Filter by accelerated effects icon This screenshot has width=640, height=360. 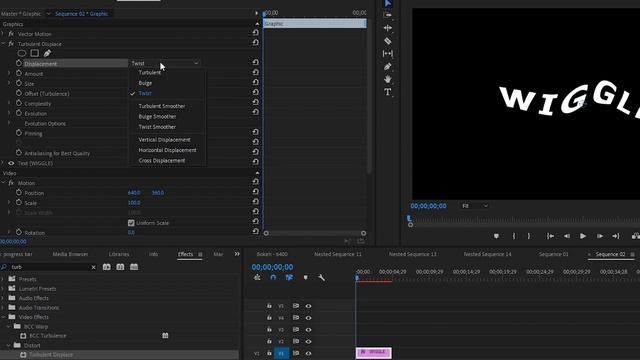[x=107, y=267]
